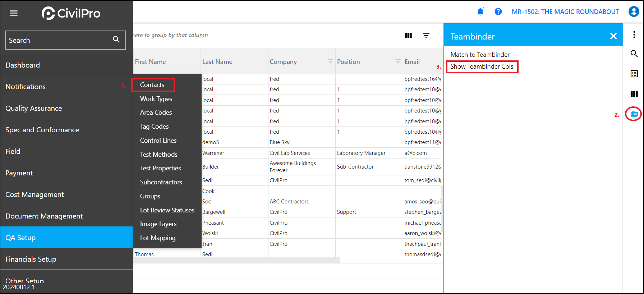Select the Blue Sky company cell
Screen dimensions: 644x294
(302, 142)
